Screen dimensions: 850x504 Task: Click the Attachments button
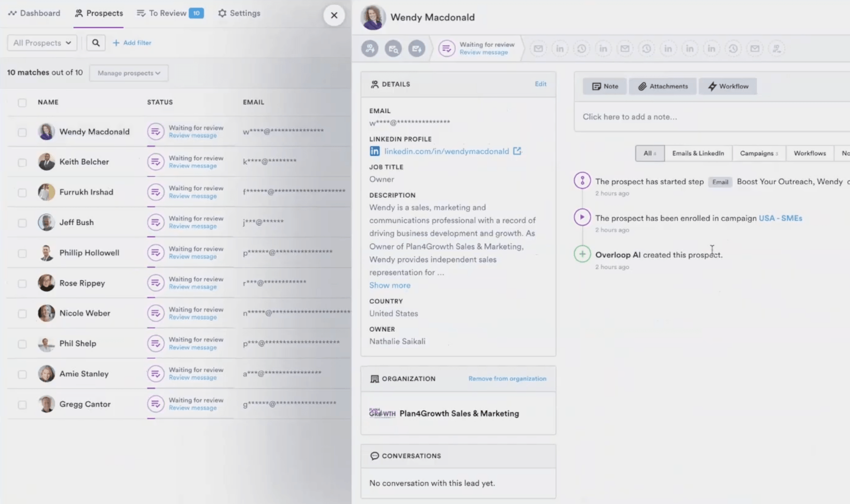pos(662,86)
